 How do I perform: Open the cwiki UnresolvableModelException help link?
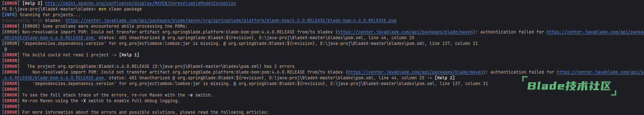pyautogui.click(x=141, y=3)
